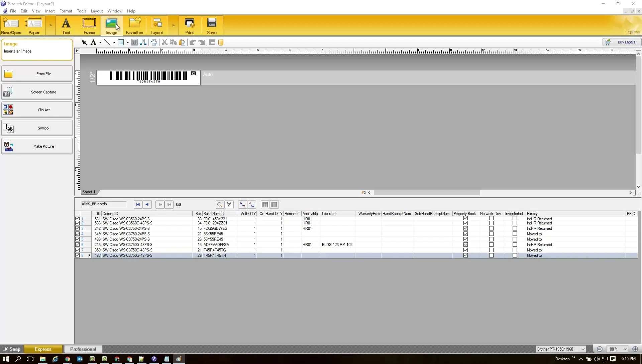
Task: Select the barcode object on the label
Action: tap(148, 77)
